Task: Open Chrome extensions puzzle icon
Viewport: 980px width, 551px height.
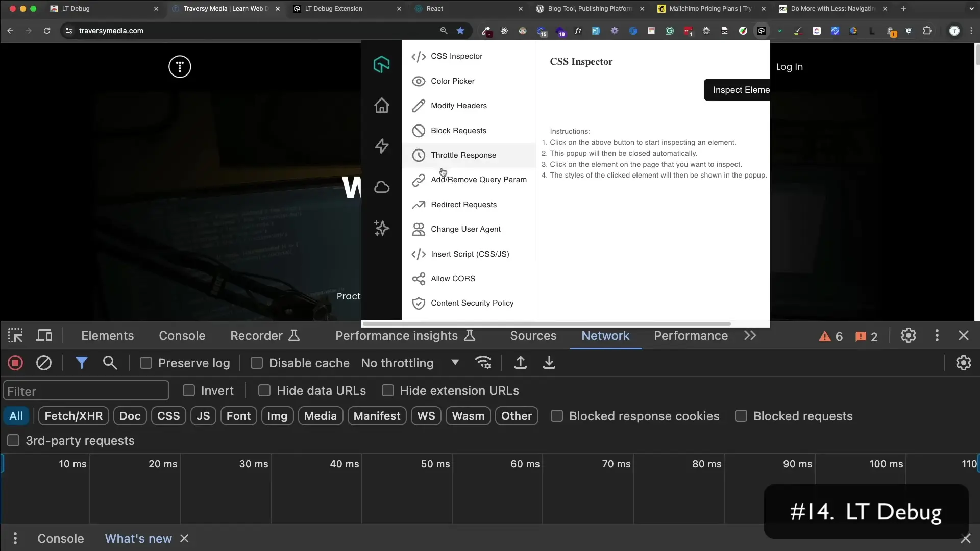Action: 927,31
